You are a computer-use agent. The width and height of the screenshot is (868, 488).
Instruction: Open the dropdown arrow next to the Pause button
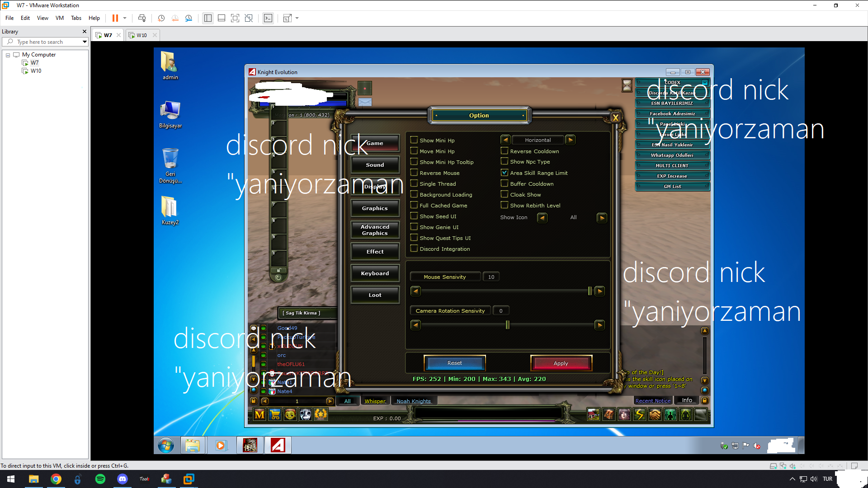[125, 18]
